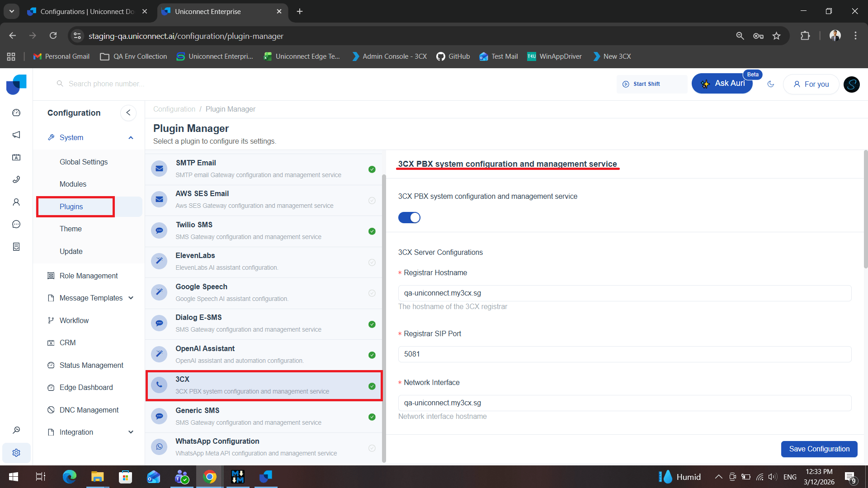
Task: Open Chrome from the Windows taskbar
Action: 209,477
